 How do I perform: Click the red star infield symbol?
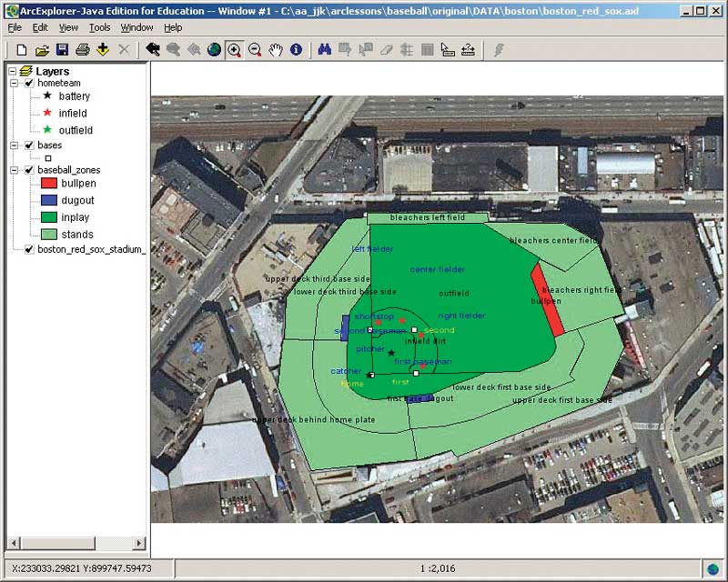(47, 113)
